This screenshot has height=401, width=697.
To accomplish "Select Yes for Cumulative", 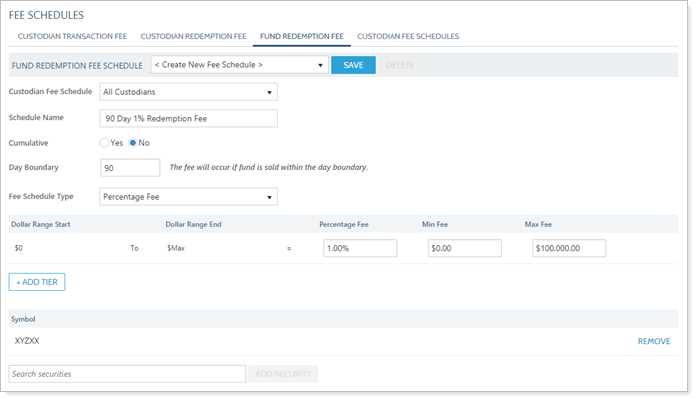I will coord(105,143).
